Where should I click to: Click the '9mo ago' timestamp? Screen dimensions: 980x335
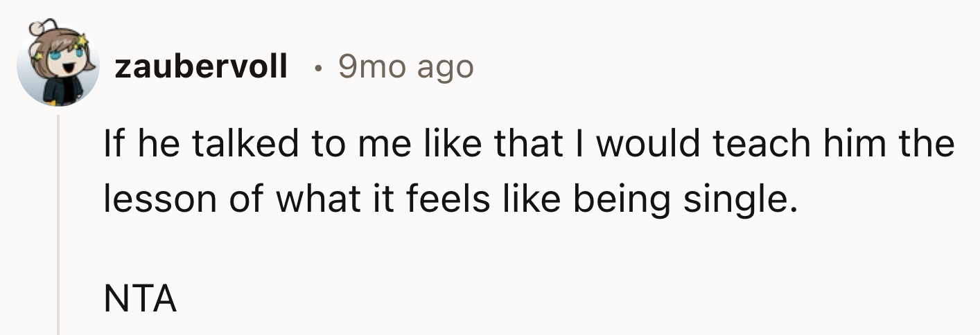[x=405, y=66]
